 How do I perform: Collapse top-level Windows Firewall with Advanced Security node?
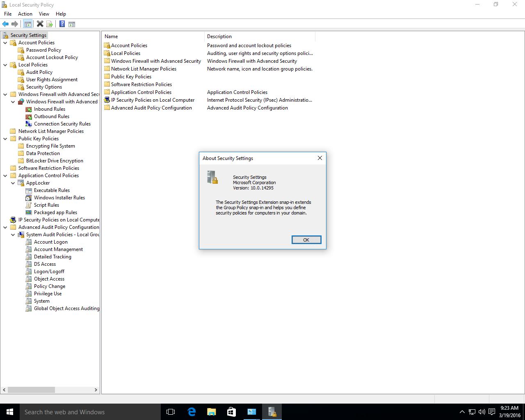5,94
